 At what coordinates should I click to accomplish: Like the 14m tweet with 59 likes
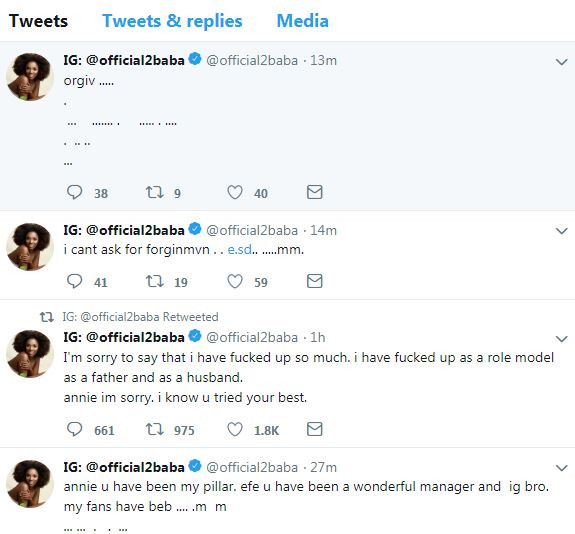tap(235, 281)
